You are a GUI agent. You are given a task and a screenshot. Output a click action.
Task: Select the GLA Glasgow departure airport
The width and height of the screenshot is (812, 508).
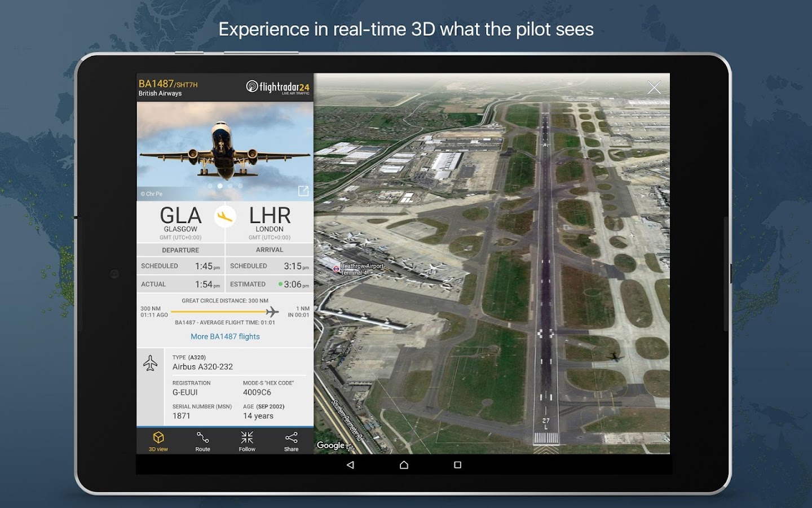pyautogui.click(x=180, y=222)
